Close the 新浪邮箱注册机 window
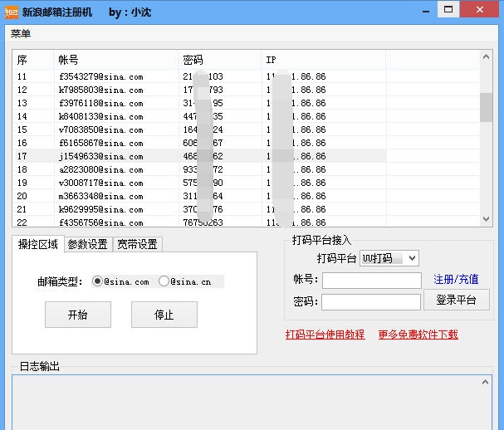 (480, 10)
